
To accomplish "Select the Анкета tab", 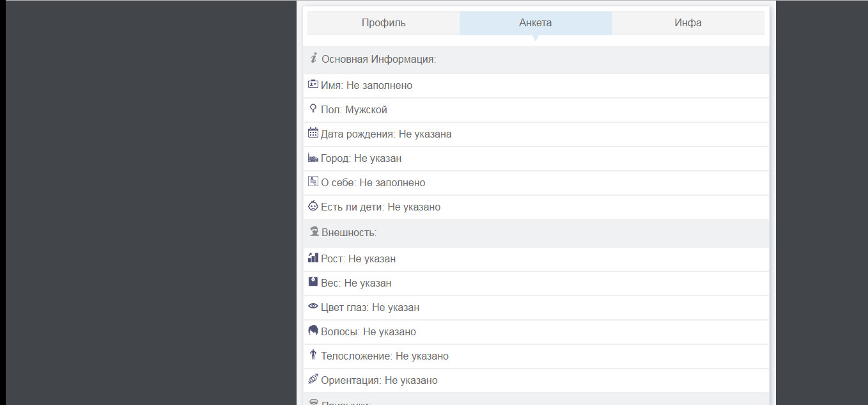I will [536, 23].
